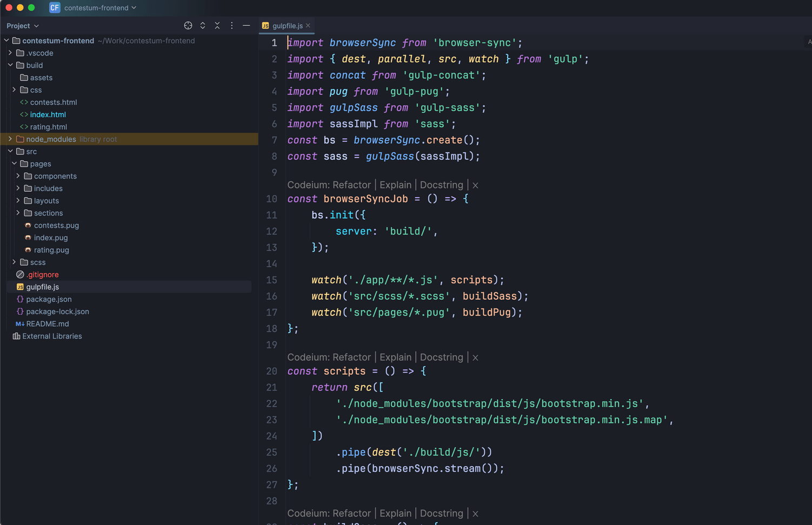Collapse the pages folder
Screen dimensions: 812x525
click(x=14, y=164)
